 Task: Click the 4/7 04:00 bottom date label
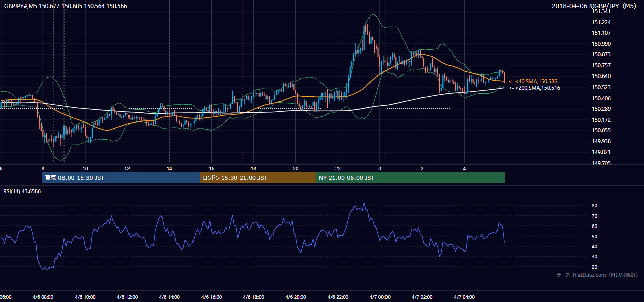464,297
